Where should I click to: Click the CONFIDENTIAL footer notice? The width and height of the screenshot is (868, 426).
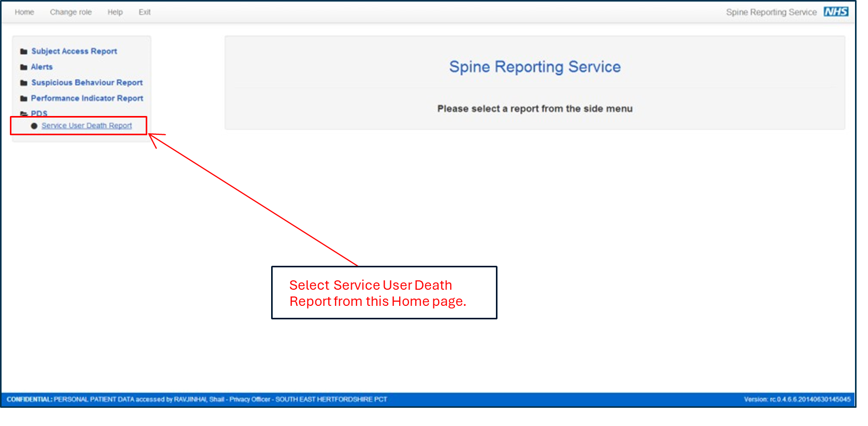pos(197,399)
